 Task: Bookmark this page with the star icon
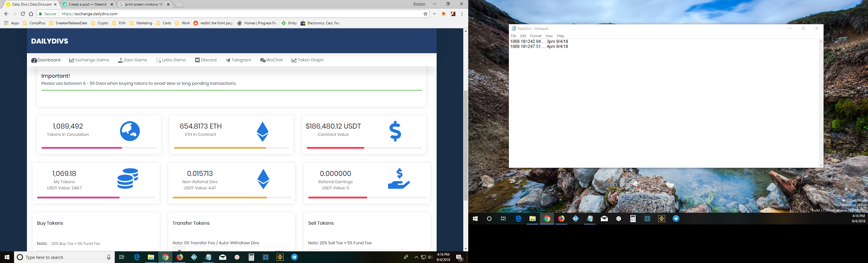click(x=426, y=14)
